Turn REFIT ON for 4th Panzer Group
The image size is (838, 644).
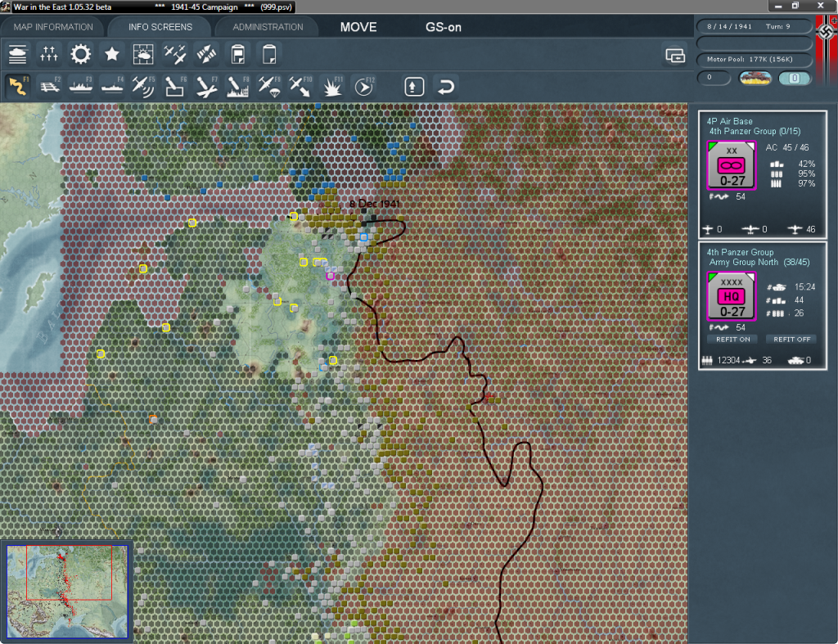click(732, 340)
